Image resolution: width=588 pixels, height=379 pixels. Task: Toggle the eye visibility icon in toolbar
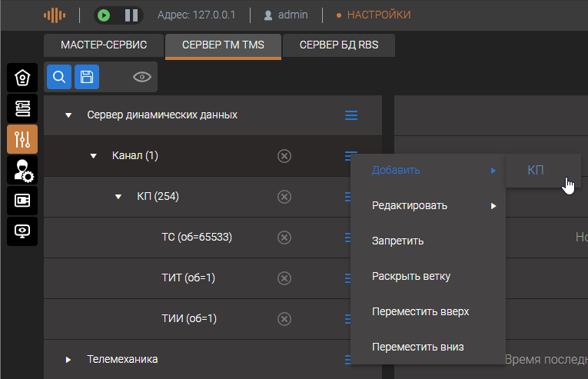point(141,77)
